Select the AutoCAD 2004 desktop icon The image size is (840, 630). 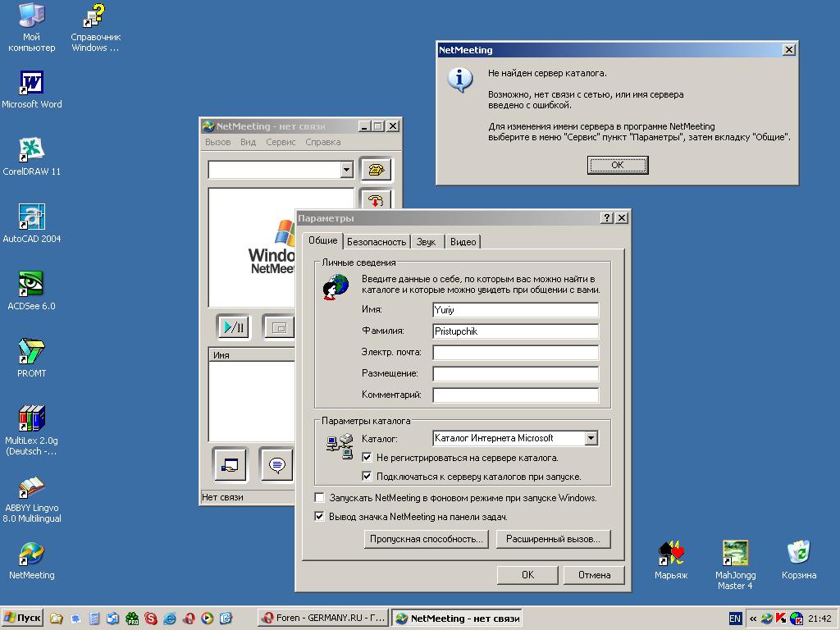(x=32, y=224)
